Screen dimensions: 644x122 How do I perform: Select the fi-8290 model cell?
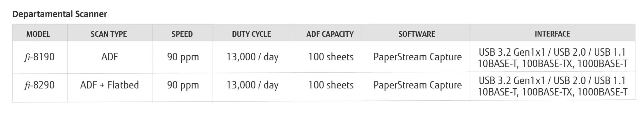[x=39, y=85]
